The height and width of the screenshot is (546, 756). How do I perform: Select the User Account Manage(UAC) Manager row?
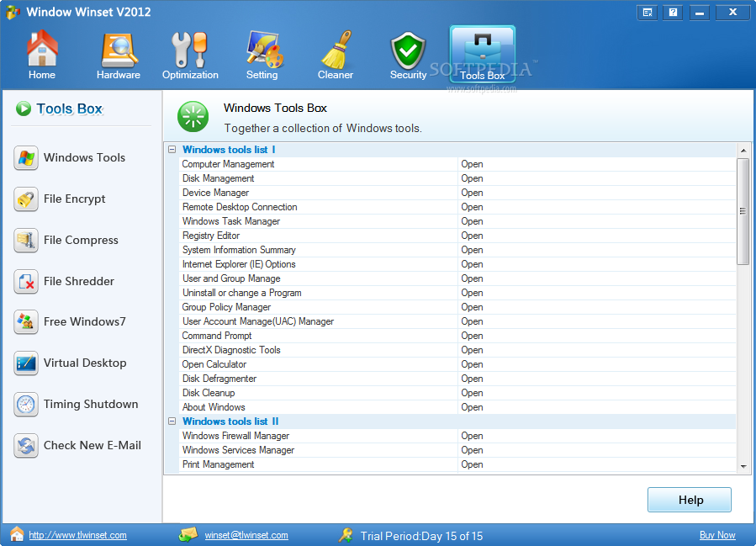point(457,321)
